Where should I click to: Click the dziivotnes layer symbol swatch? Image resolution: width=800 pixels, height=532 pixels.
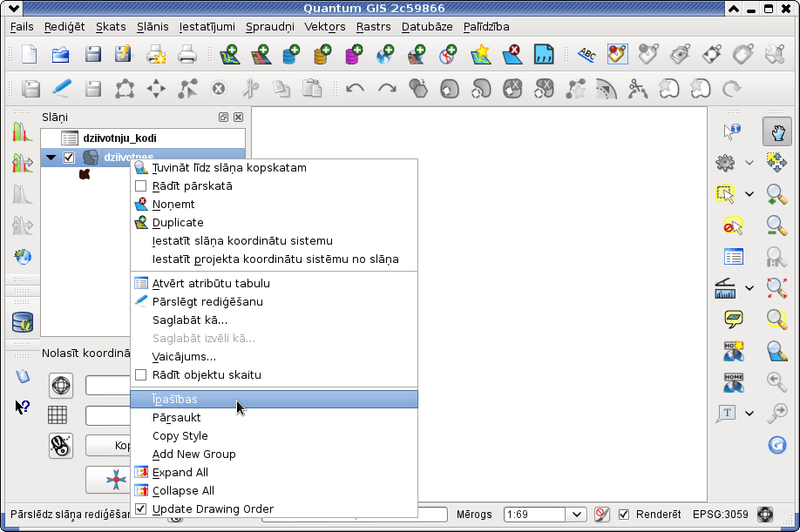click(x=85, y=174)
